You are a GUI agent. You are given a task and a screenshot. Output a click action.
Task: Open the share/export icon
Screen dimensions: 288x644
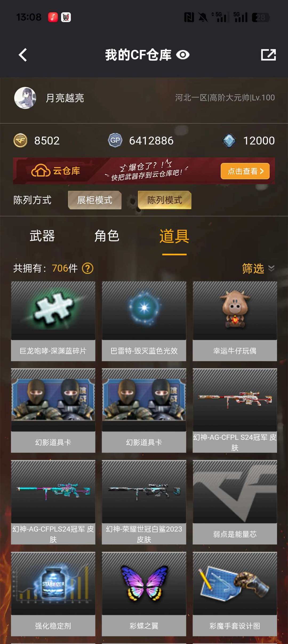click(268, 55)
